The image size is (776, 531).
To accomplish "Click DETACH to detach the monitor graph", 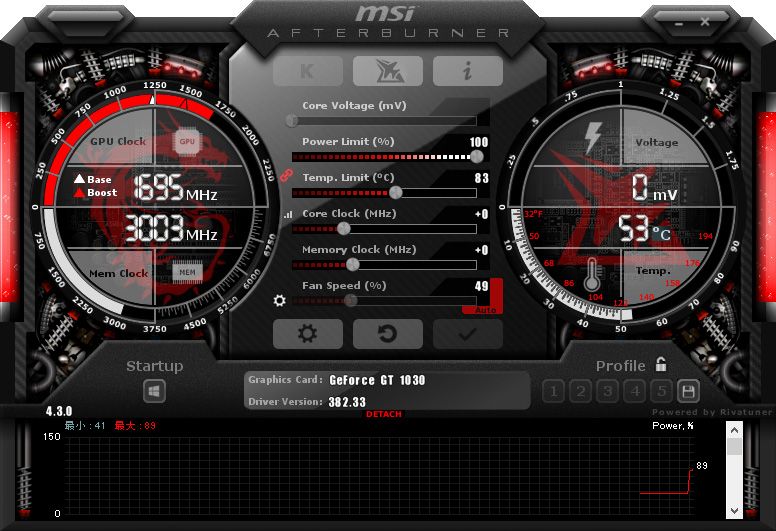I will tap(384, 414).
